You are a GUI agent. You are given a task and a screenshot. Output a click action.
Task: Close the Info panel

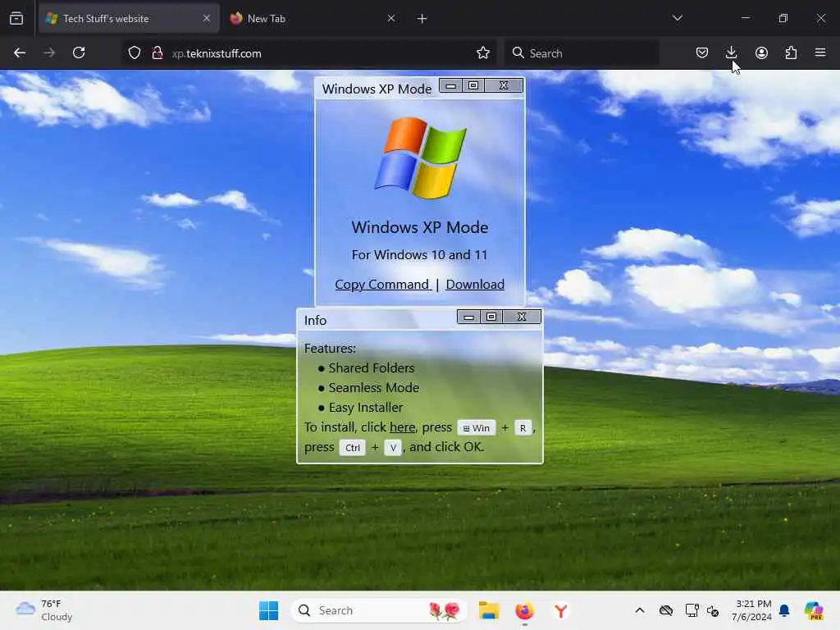click(x=522, y=317)
